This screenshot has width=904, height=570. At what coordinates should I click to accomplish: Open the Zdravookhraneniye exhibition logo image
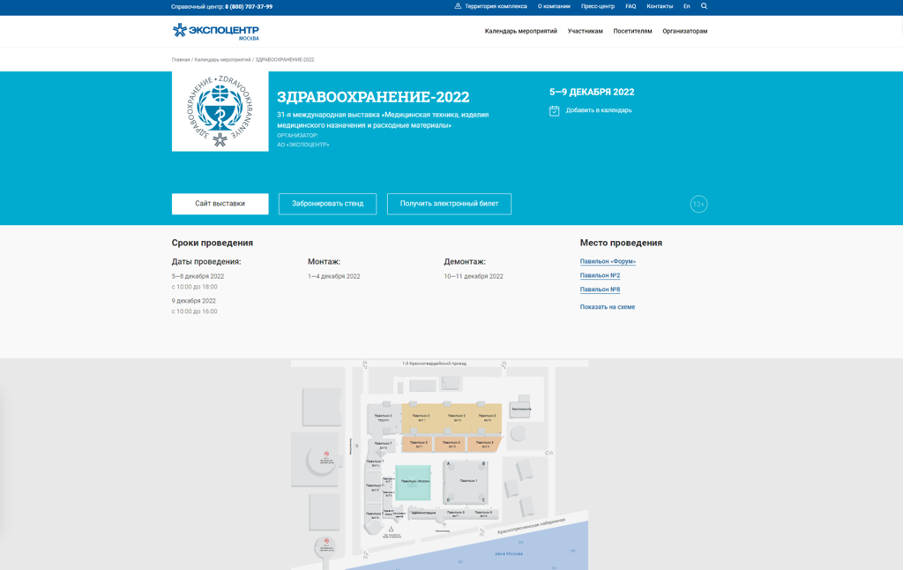pos(220,111)
